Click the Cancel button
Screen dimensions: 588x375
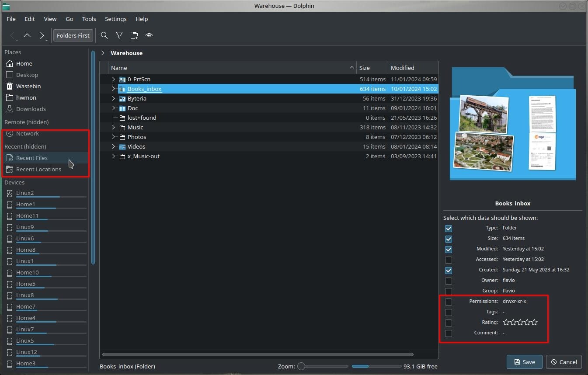pos(564,362)
